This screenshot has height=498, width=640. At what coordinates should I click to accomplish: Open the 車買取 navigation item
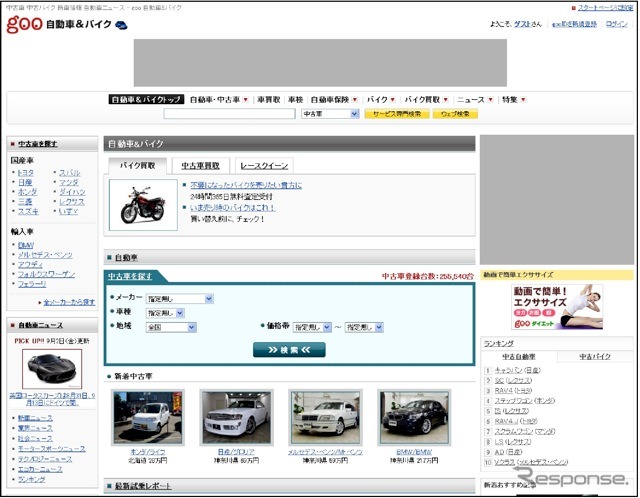tap(269, 100)
